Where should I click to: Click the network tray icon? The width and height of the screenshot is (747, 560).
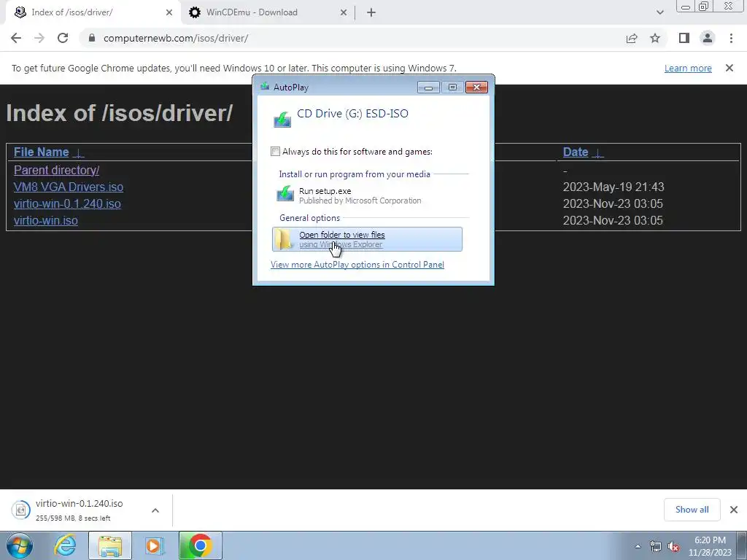(656, 547)
